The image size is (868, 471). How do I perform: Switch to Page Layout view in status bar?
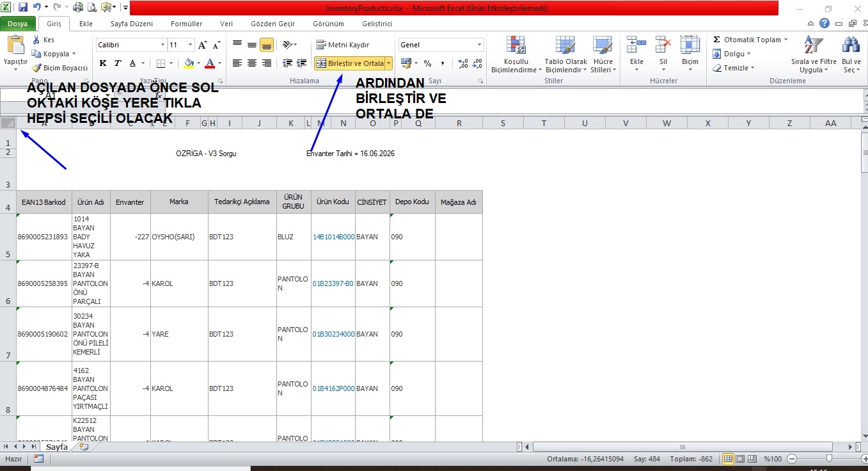740,459
